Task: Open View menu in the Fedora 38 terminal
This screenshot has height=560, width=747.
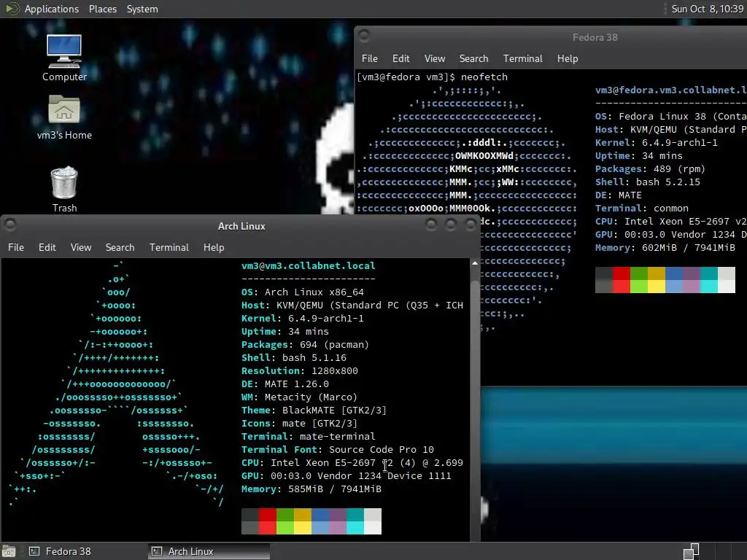Action: [x=435, y=58]
